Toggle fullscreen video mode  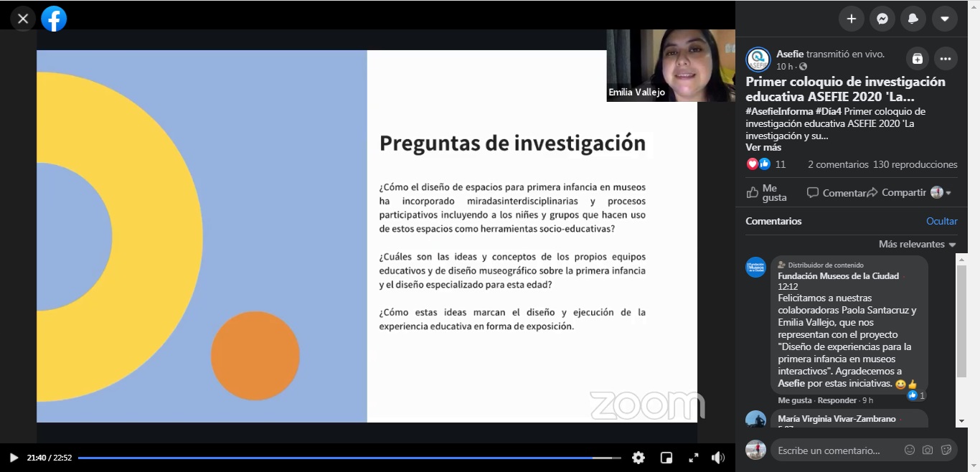click(694, 458)
